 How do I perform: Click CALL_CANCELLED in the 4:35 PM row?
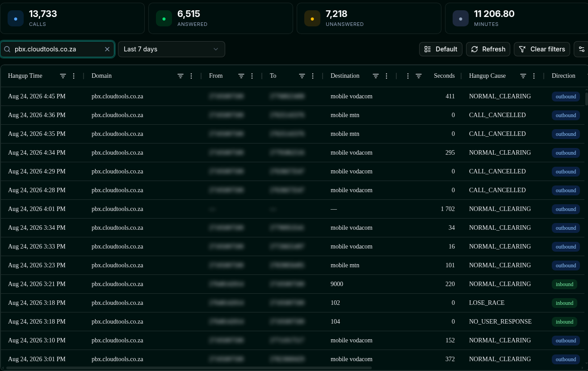click(497, 134)
